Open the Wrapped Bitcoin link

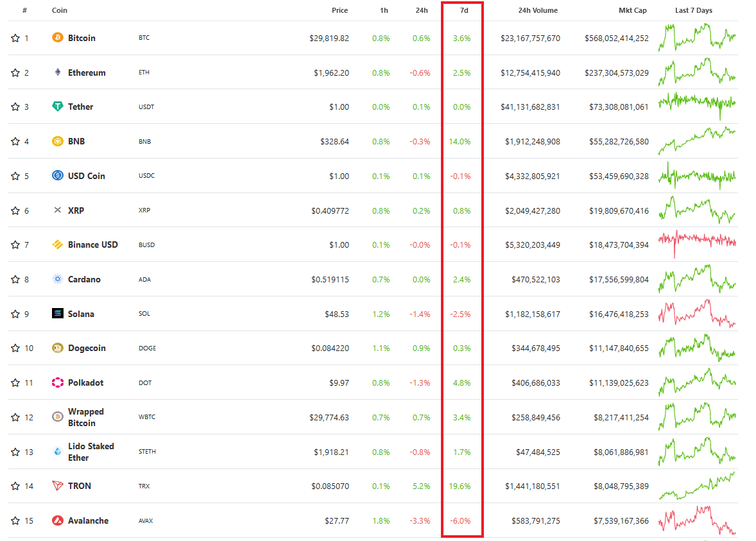(x=86, y=417)
